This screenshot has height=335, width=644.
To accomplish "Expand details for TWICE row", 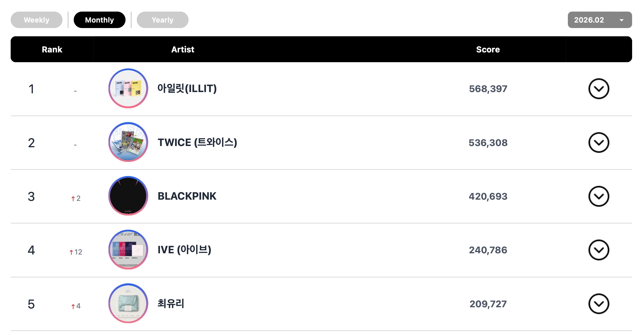I will point(599,142).
